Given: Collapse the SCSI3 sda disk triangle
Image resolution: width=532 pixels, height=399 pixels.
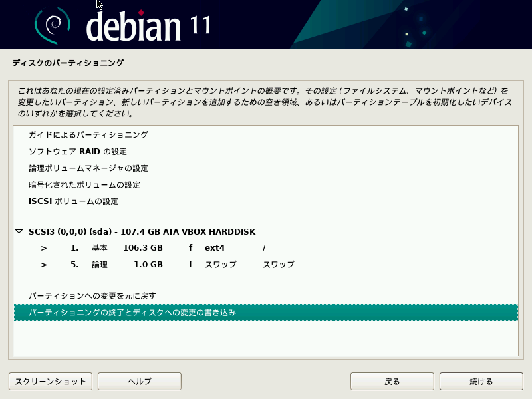Looking at the screenshot, I should pos(19,231).
